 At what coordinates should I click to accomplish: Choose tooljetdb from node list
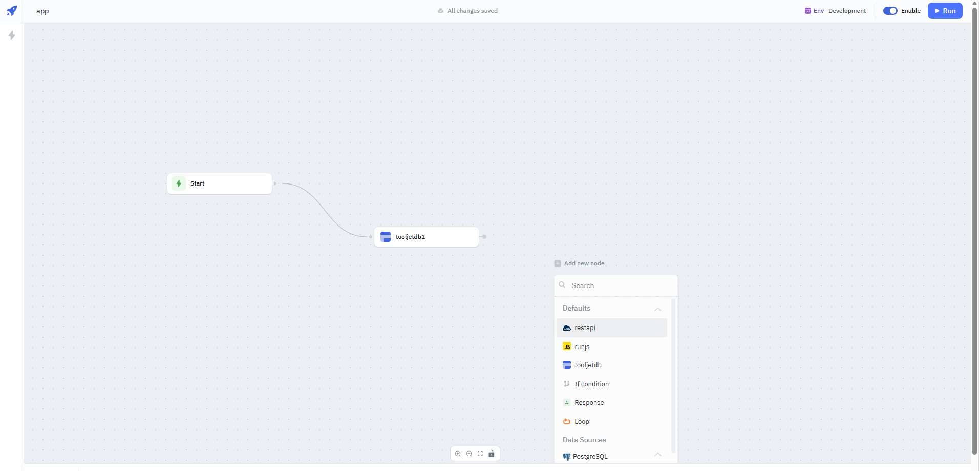(x=612, y=365)
